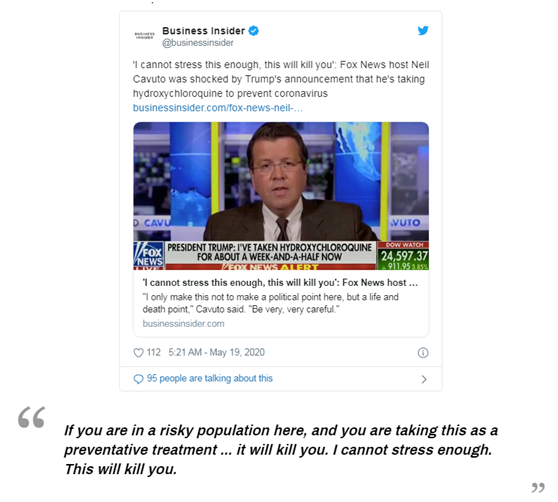The height and width of the screenshot is (502, 558).
Task: Click the 112 likes count
Action: coord(153,352)
